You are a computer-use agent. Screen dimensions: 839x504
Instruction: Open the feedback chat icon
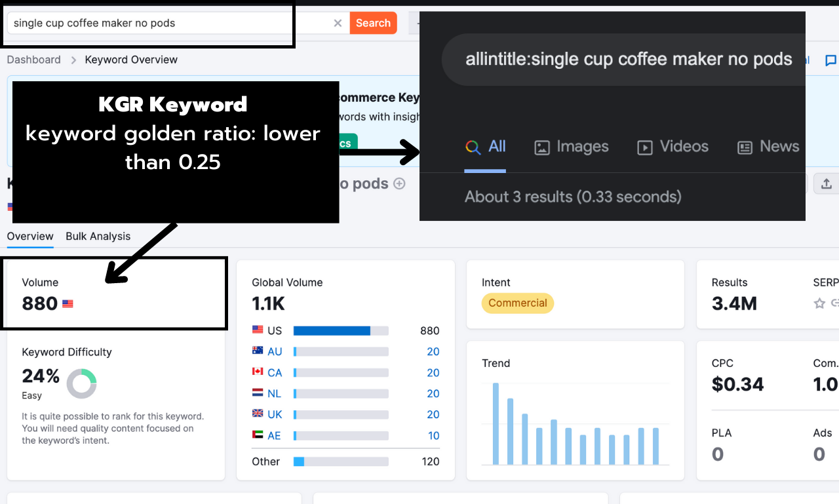pyautogui.click(x=830, y=61)
